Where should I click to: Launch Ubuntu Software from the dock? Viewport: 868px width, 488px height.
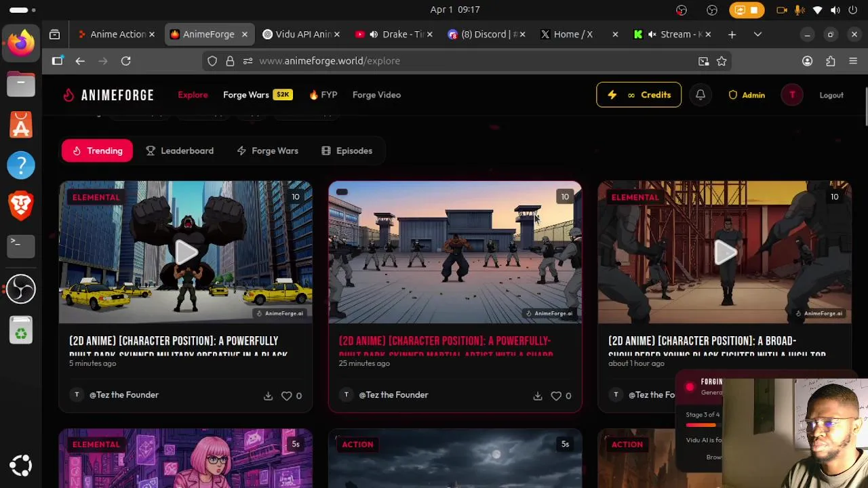[x=21, y=125]
